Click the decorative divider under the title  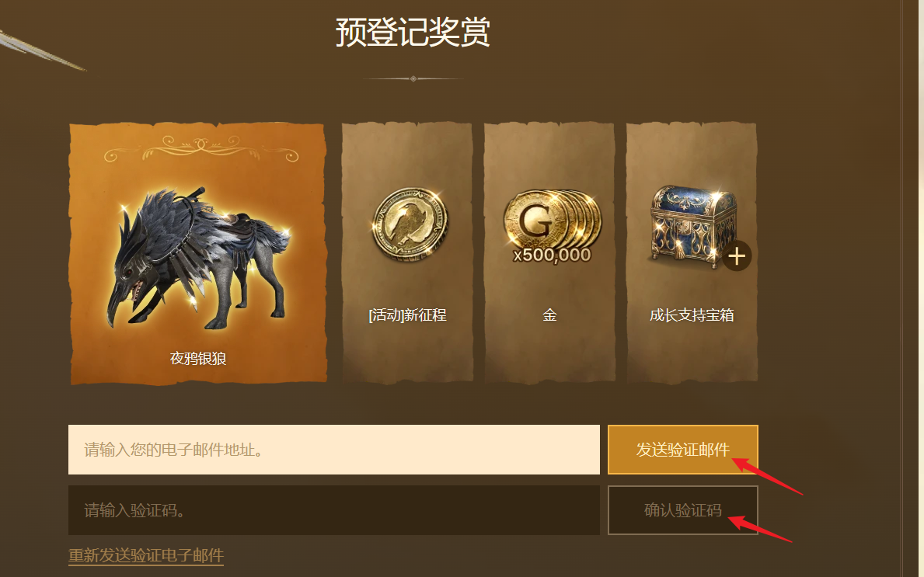click(413, 78)
